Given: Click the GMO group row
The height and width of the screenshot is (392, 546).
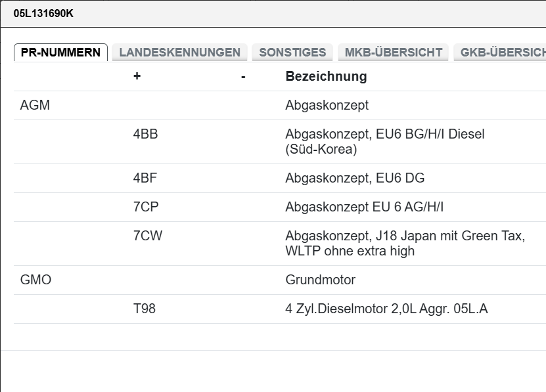Looking at the screenshot, I should pyautogui.click(x=35, y=280).
